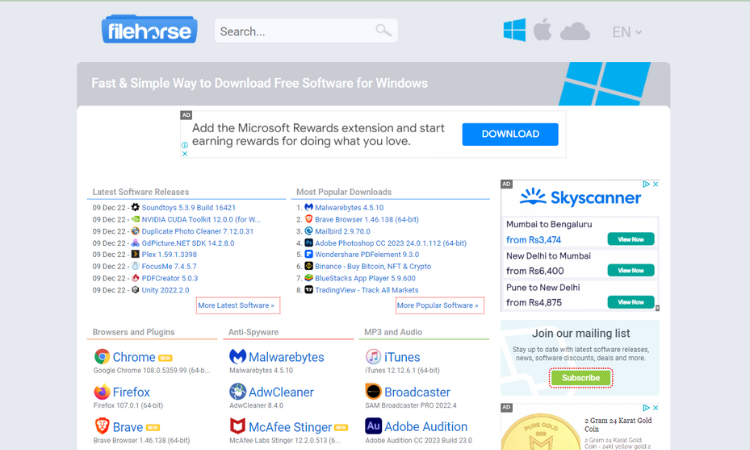Open Firefox download page title

click(x=131, y=392)
